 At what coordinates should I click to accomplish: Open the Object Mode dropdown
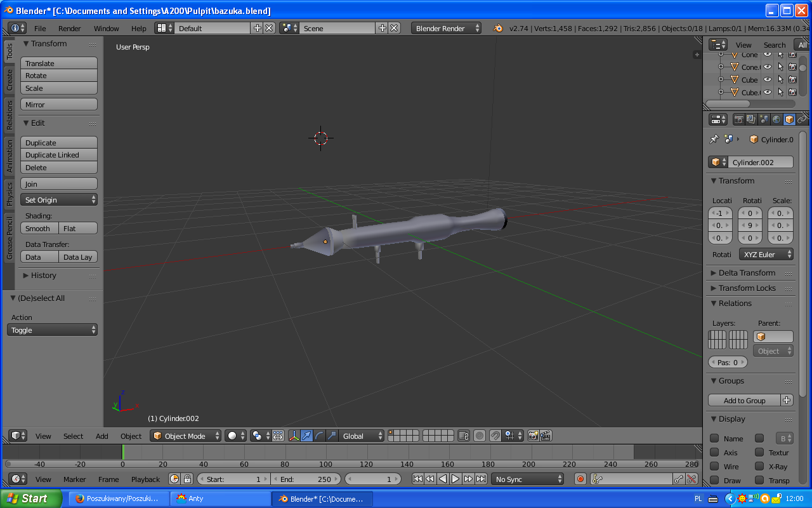pos(186,436)
